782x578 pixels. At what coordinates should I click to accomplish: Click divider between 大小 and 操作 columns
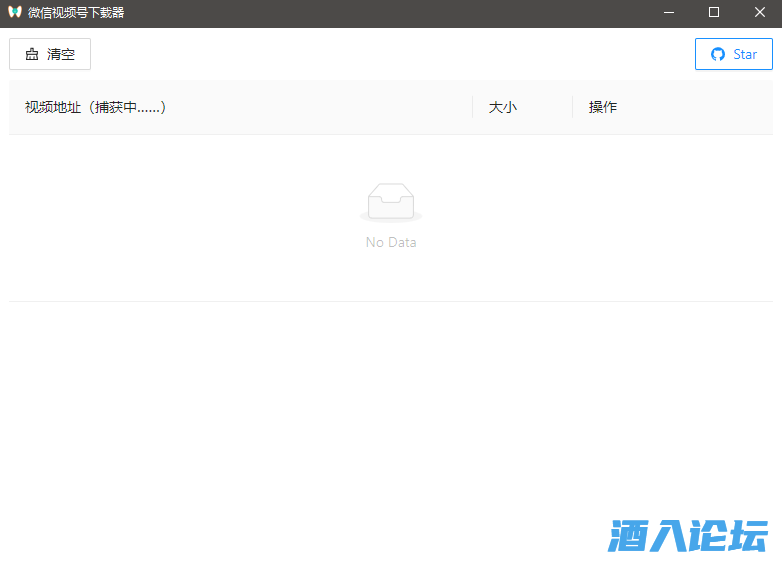point(572,107)
